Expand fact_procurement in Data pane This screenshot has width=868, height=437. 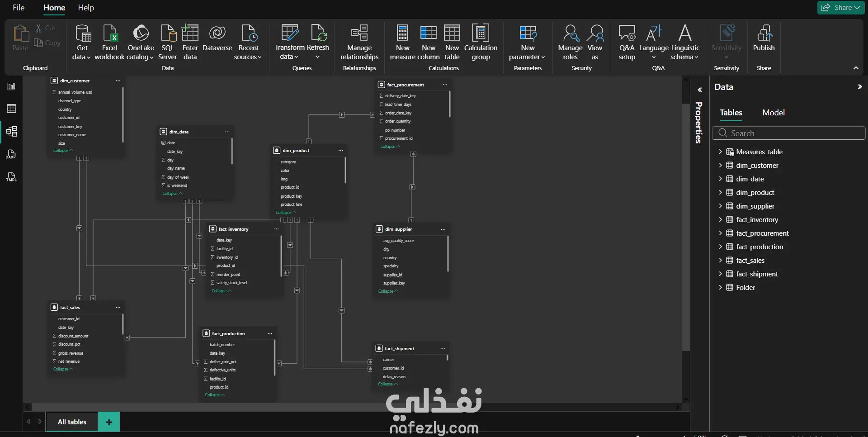(720, 233)
